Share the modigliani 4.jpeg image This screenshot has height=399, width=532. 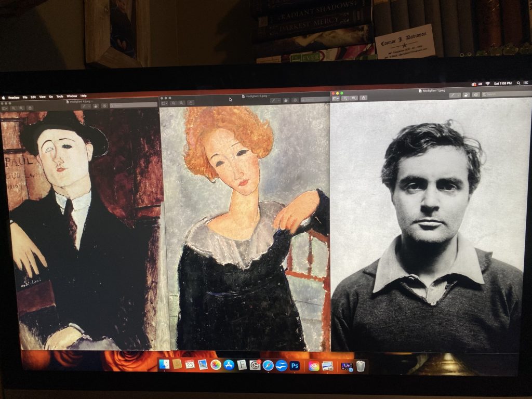click(x=30, y=108)
